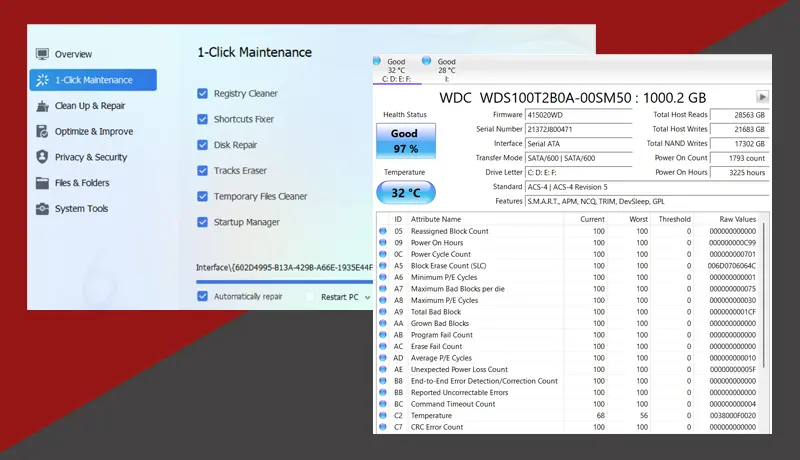Click the Firmware field 415020WD

pyautogui.click(x=579, y=115)
